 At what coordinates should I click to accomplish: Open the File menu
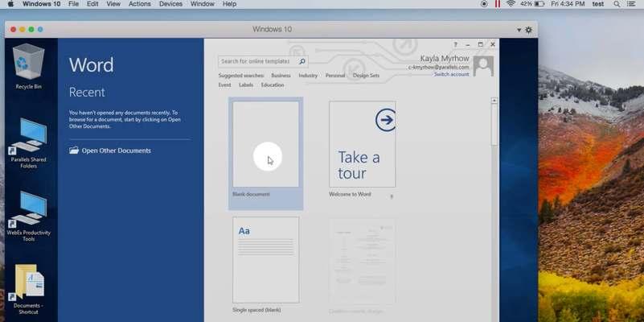pyautogui.click(x=73, y=4)
